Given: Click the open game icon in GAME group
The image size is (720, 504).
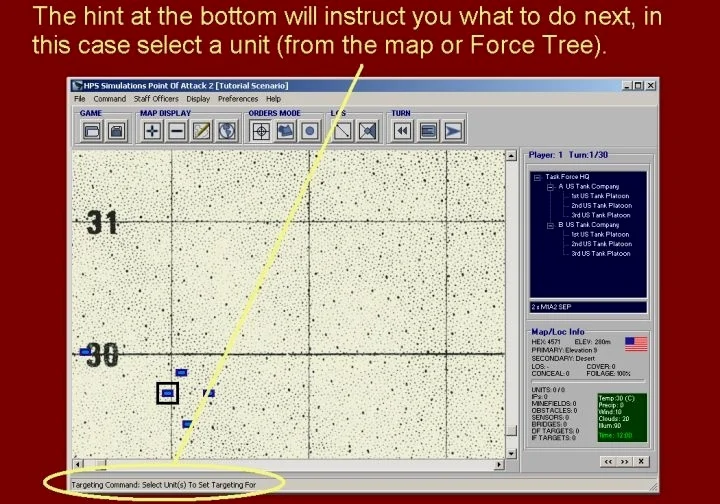Looking at the screenshot, I should pos(92,131).
